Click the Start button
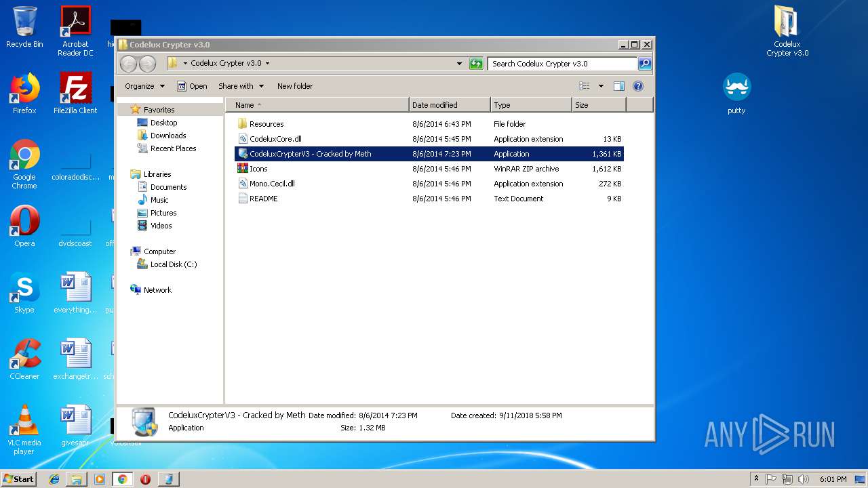The height and width of the screenshot is (488, 868). click(x=19, y=479)
